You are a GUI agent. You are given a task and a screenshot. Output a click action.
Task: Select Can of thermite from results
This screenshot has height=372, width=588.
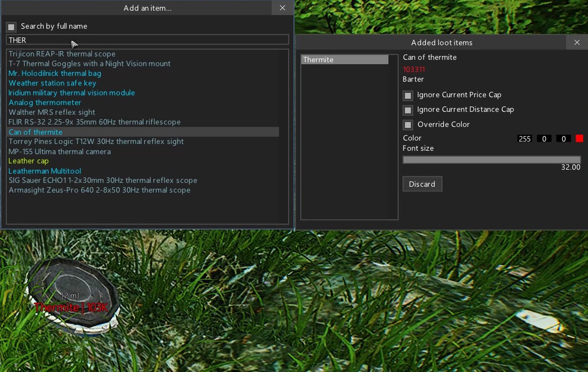pyautogui.click(x=36, y=132)
